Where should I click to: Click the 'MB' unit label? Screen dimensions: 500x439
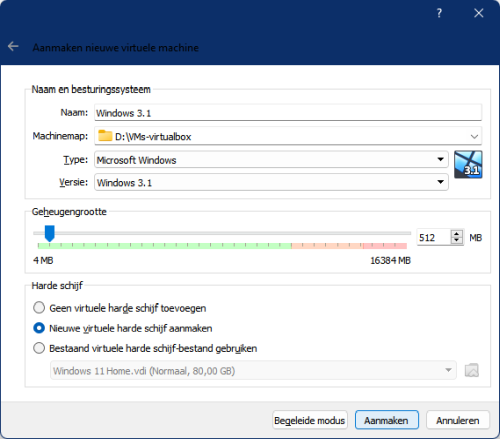pyautogui.click(x=476, y=238)
